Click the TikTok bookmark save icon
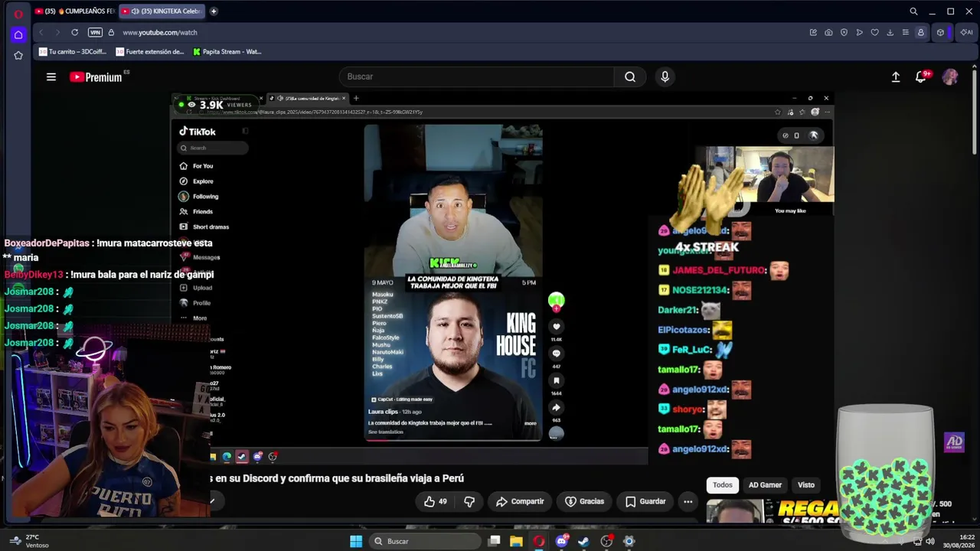The image size is (980, 551). 557,380
